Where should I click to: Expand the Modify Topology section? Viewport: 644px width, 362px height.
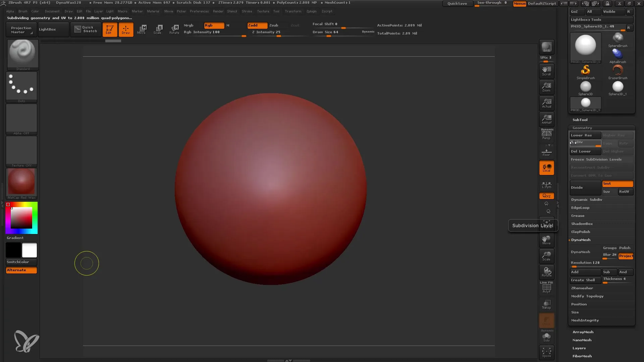[x=587, y=296]
